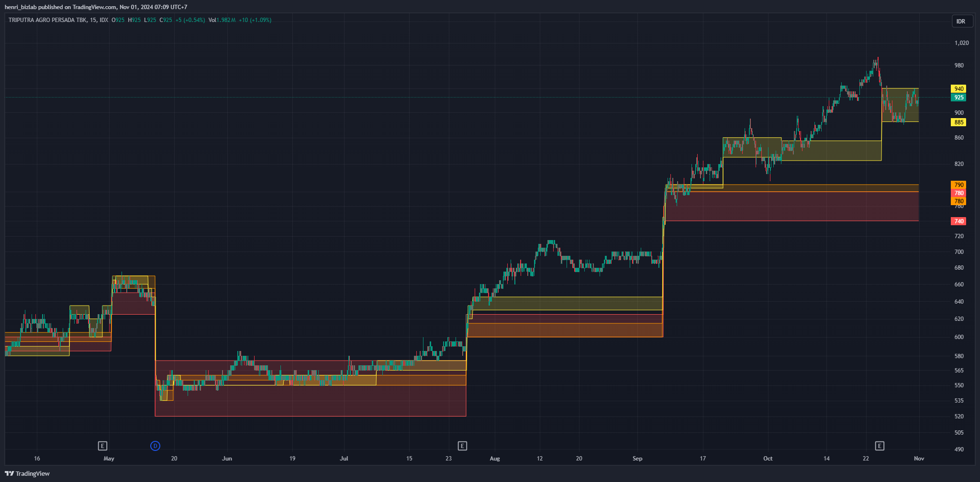Image resolution: width=980 pixels, height=482 pixels.
Task: Click the 1,020 price axis value
Action: pos(961,43)
